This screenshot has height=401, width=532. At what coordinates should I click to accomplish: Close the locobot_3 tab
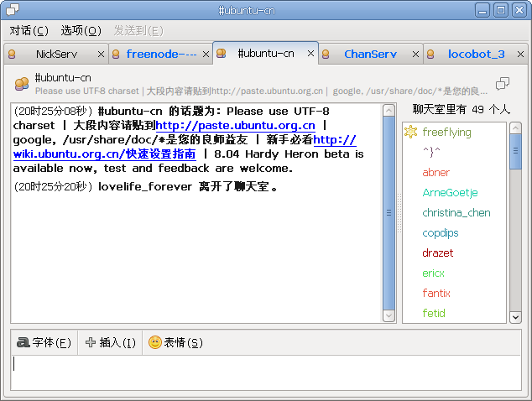click(x=520, y=55)
